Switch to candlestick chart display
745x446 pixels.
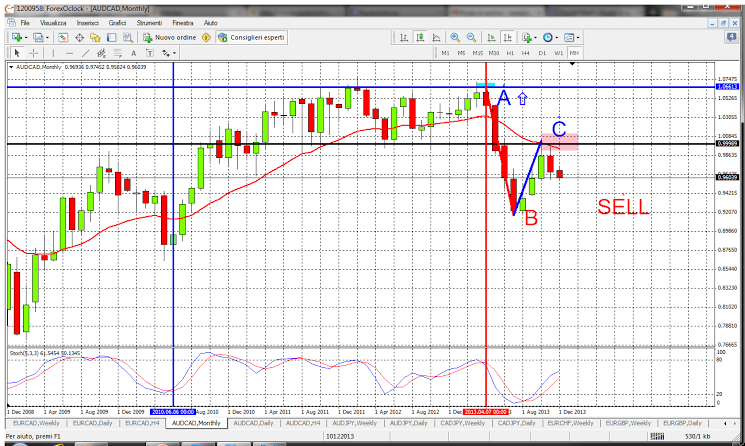click(420, 37)
